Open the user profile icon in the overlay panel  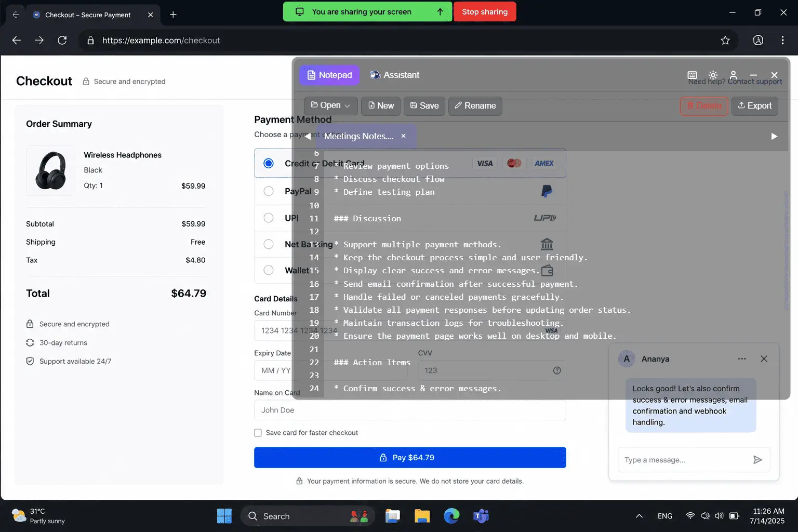[733, 75]
